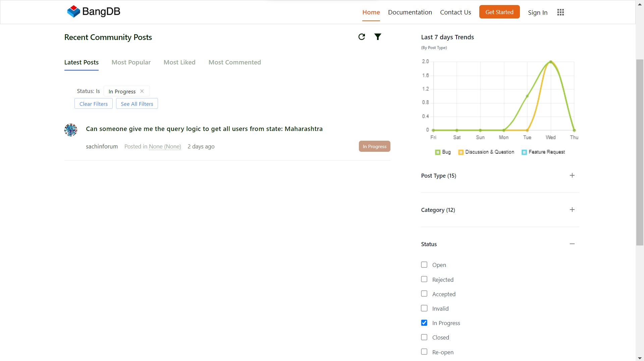Toggle Discussion & Question legend item
Viewport: 644px width, 361px height.
tap(486, 152)
